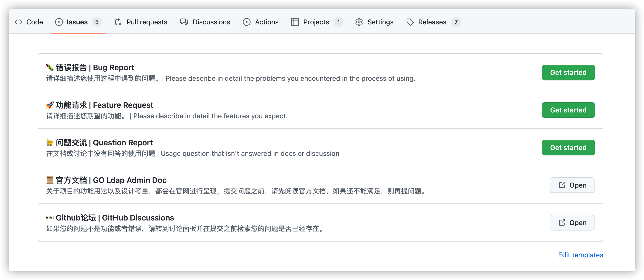Click the rocket emoji beside Feature Request

click(x=50, y=105)
